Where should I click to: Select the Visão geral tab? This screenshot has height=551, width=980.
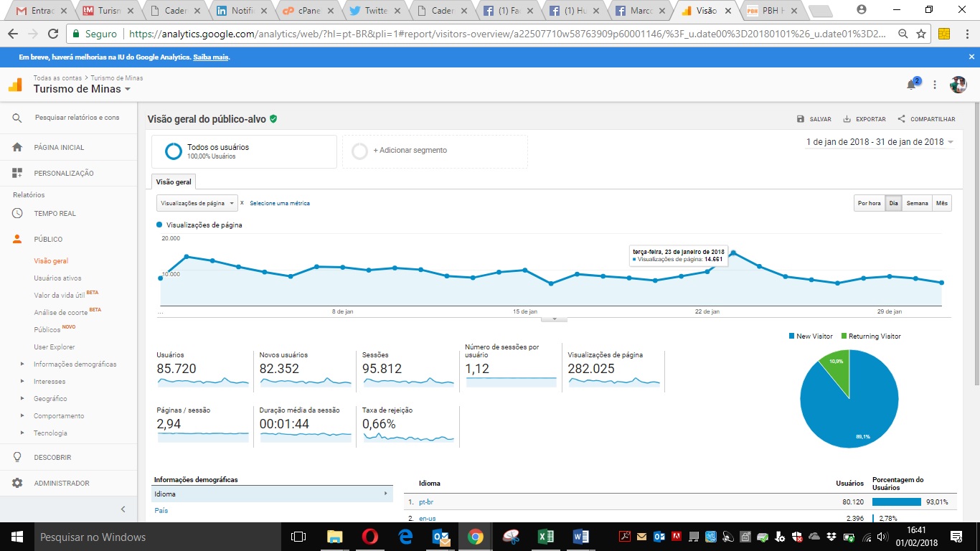pos(173,182)
